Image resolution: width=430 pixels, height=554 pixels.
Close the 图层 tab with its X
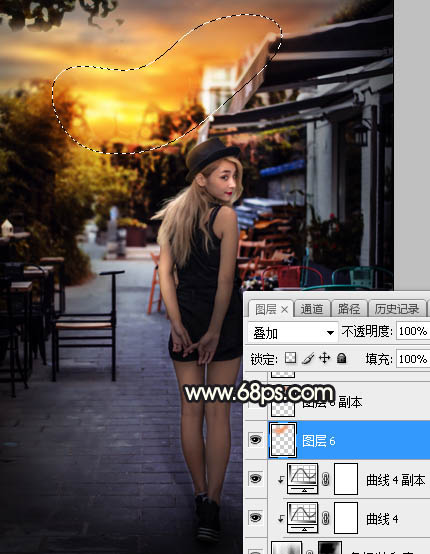(x=285, y=310)
